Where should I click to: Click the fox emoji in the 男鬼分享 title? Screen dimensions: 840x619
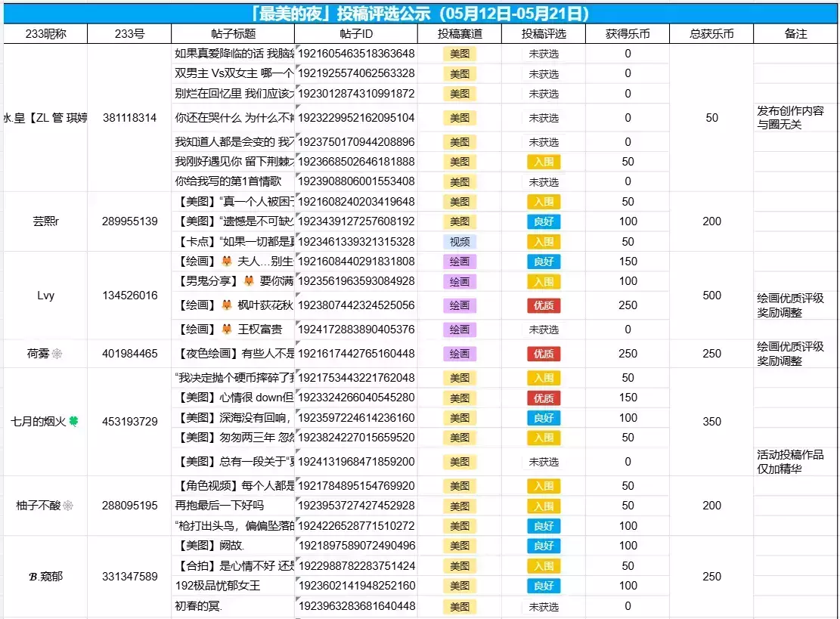pos(248,281)
